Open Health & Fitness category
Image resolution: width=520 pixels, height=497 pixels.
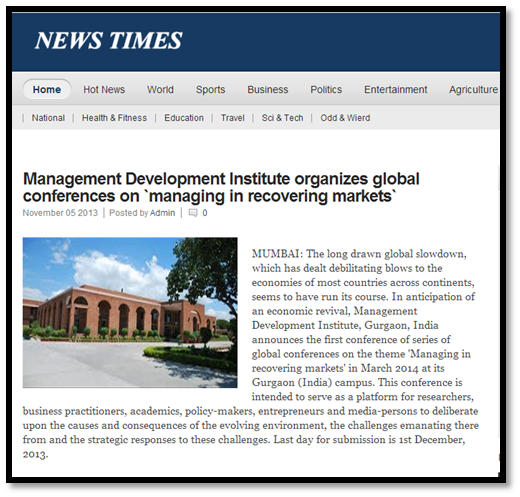[114, 118]
